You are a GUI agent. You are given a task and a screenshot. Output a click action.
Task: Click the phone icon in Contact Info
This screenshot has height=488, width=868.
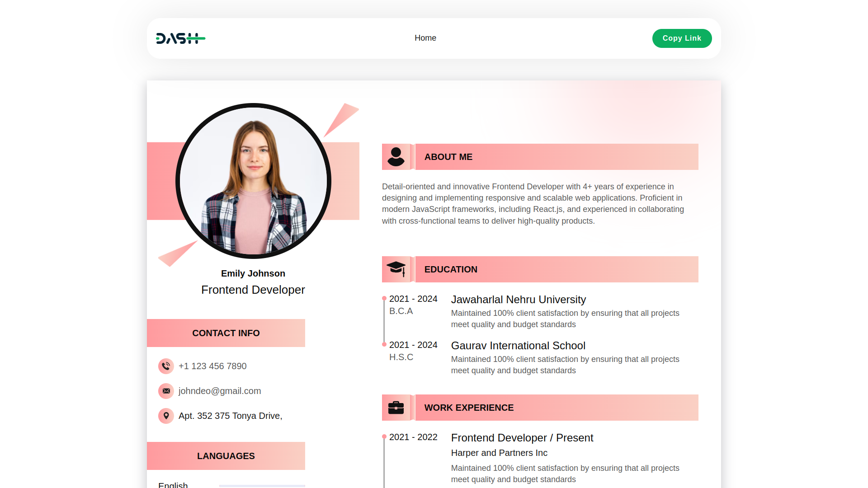point(166,366)
